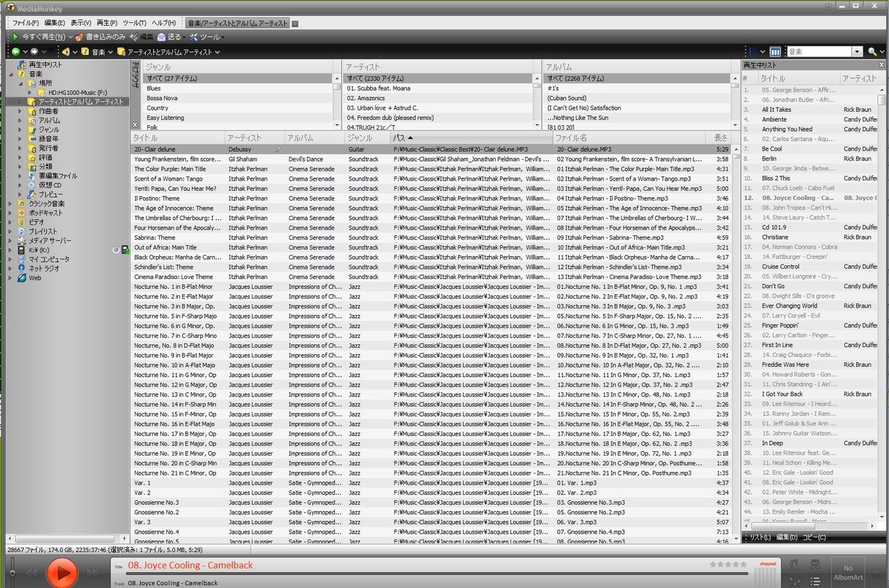
Task: Collapse the 音楽 tree node
Action: click(10, 74)
